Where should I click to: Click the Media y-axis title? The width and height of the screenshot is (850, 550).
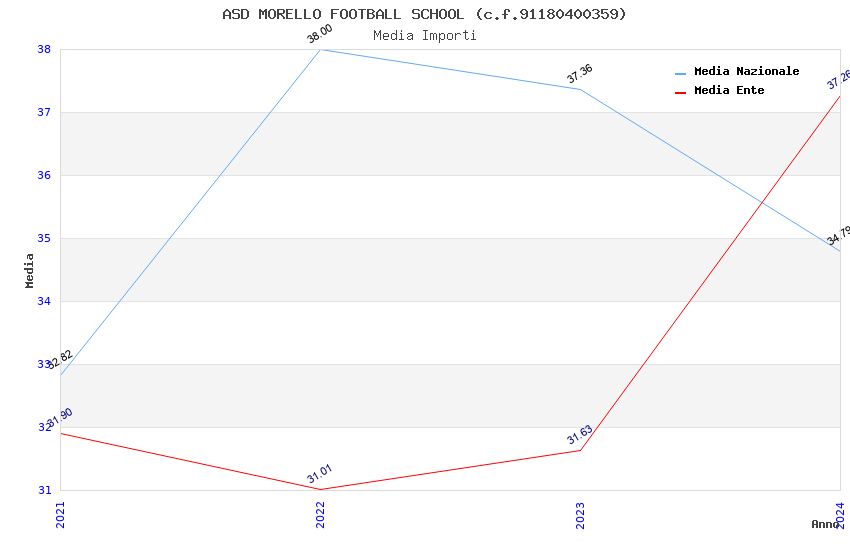tap(30, 270)
